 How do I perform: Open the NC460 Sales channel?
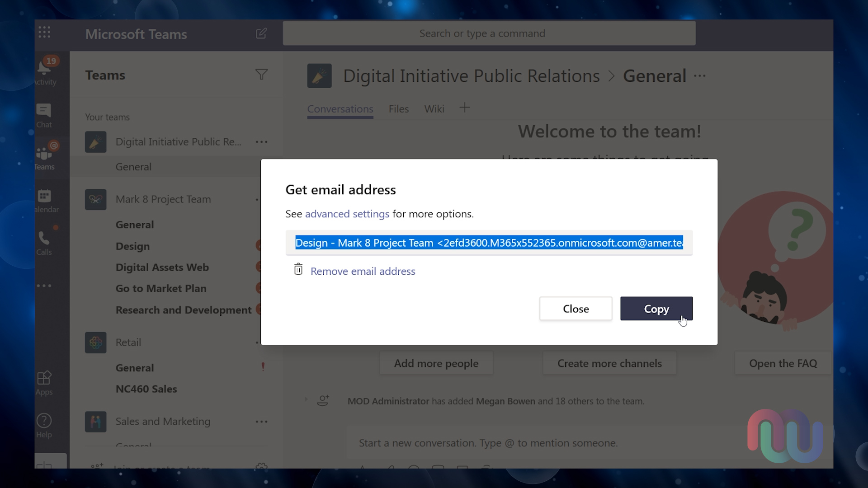coord(146,389)
